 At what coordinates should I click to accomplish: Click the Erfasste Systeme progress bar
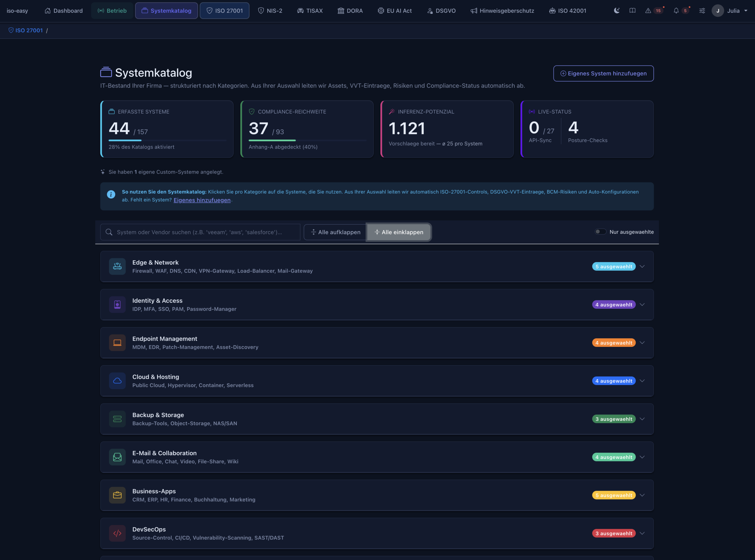pos(167,140)
